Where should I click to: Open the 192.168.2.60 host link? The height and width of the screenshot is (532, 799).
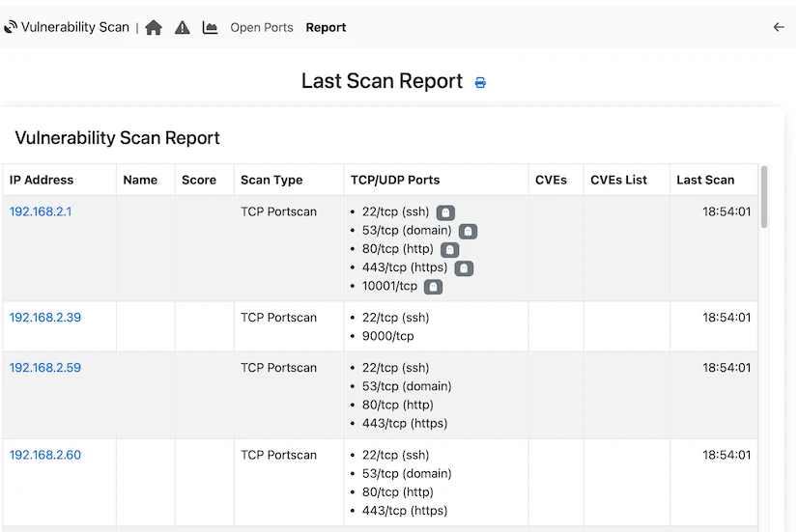[45, 455]
